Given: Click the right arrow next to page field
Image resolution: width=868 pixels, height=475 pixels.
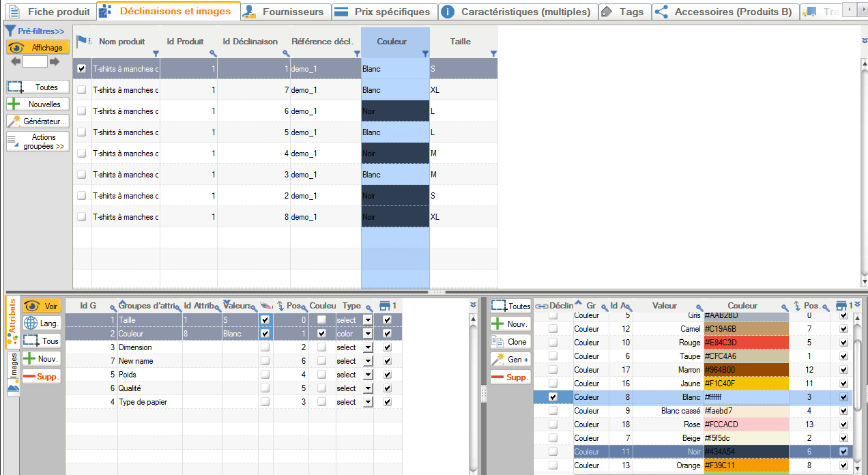Looking at the screenshot, I should [55, 61].
